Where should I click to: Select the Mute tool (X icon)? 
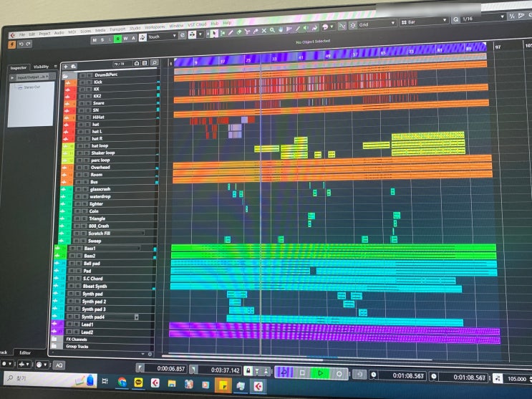(x=263, y=31)
